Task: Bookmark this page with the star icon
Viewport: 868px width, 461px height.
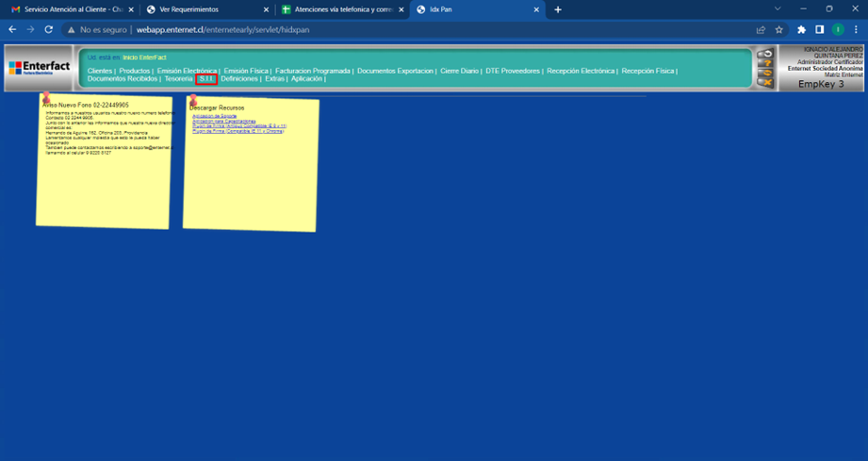Action: [778, 30]
